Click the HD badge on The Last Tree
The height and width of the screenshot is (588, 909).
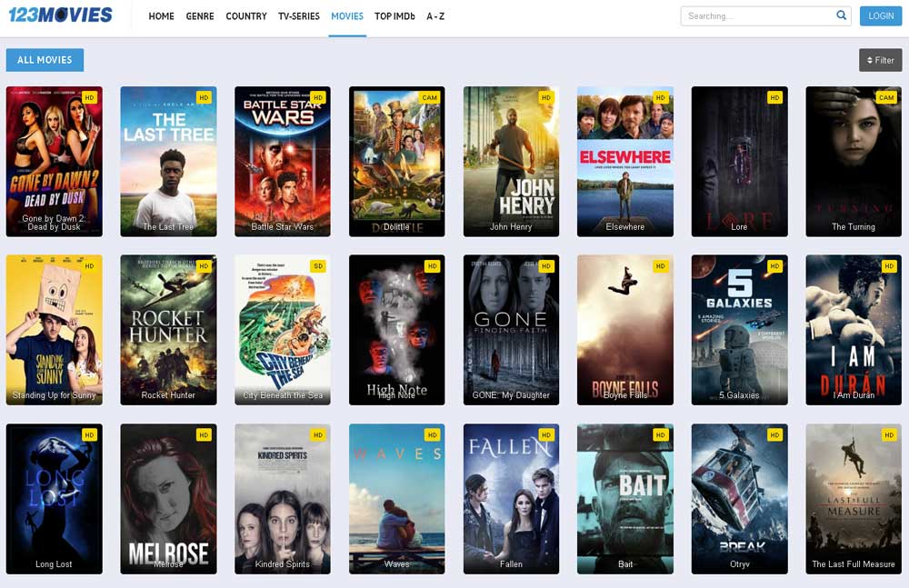click(x=204, y=97)
